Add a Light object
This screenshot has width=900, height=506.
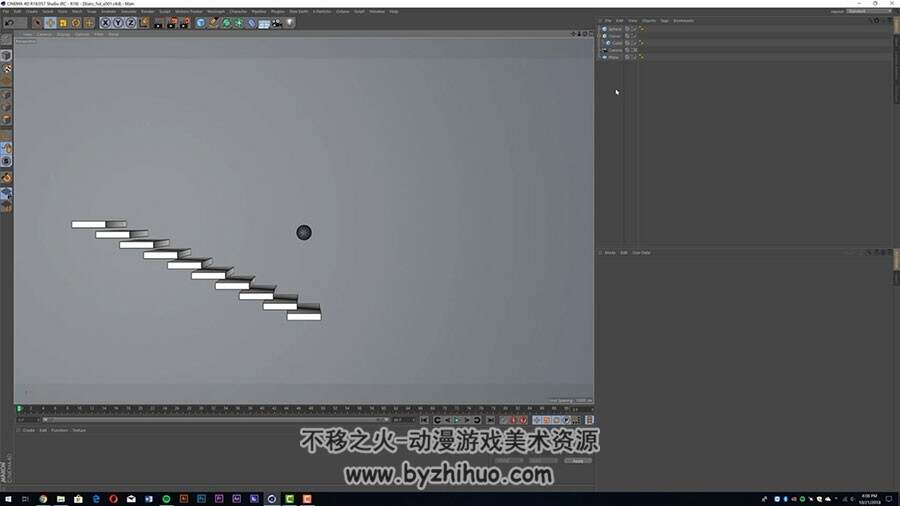[290, 23]
